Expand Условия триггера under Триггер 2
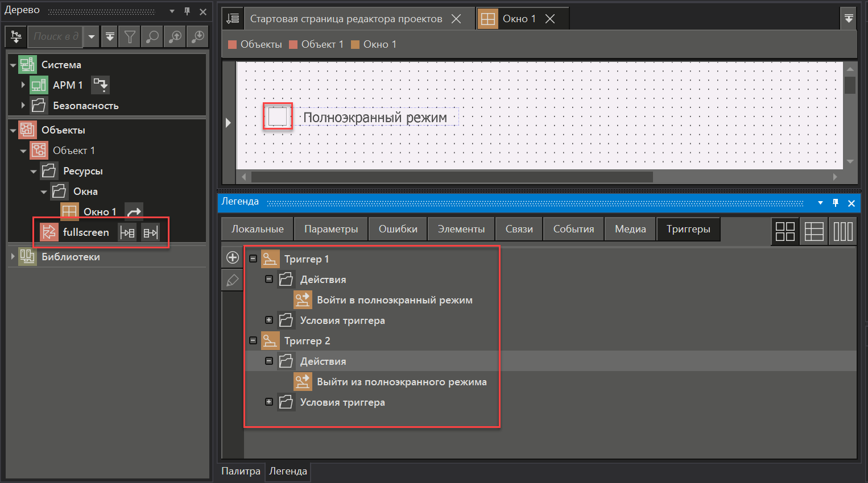The width and height of the screenshot is (868, 483). coord(269,402)
